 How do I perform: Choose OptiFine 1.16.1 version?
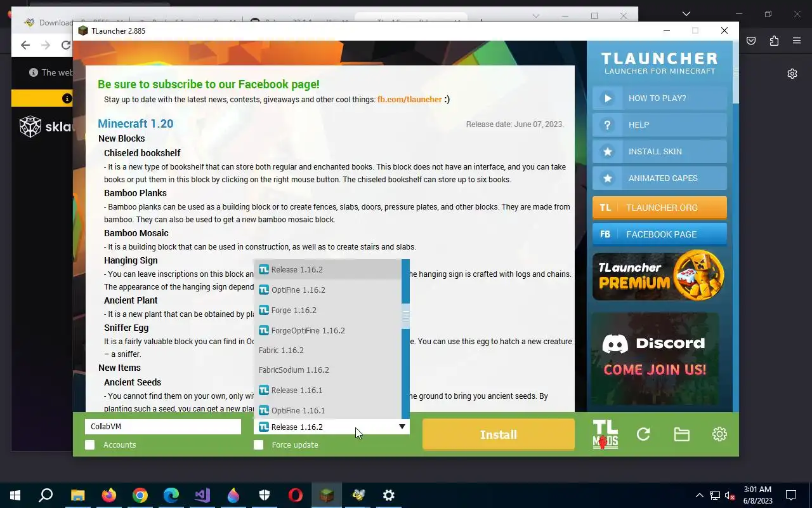pyautogui.click(x=328, y=410)
